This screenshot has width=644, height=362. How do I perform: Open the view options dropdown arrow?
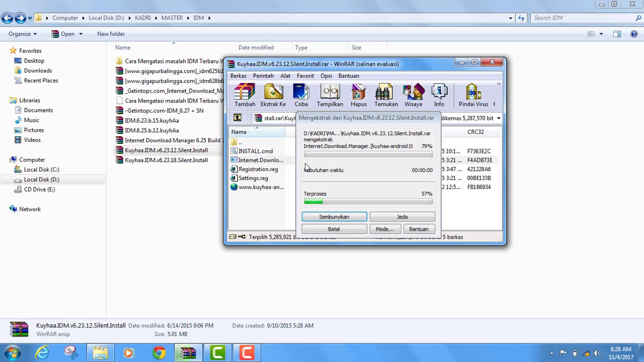[601, 34]
